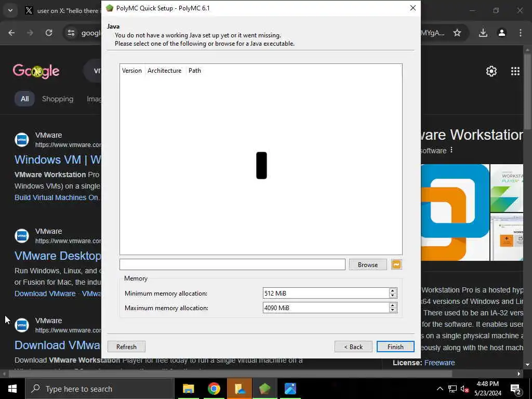This screenshot has height=399, width=532.
Task: Go back with the < Back button
Action: click(x=353, y=347)
